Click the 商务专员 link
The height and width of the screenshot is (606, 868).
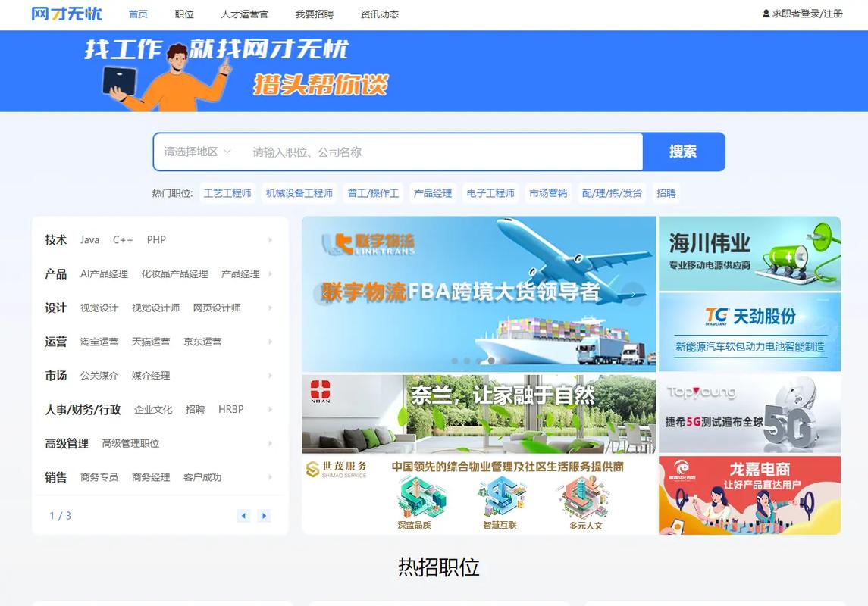point(99,477)
